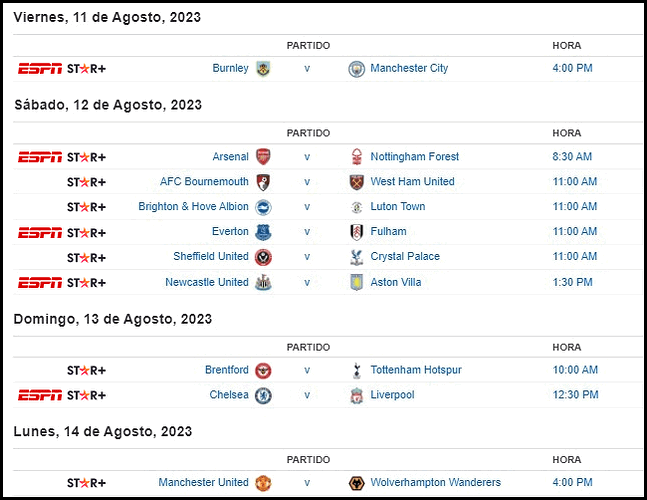Click the 12:30 PM Chelsea kickoff time
The image size is (647, 500).
(576, 395)
